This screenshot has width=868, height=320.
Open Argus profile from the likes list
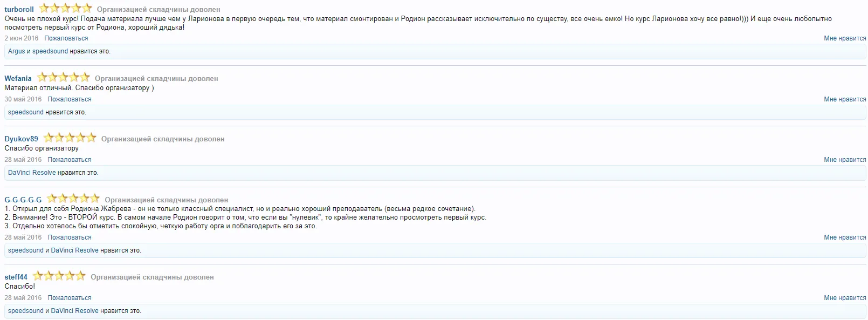coord(16,51)
